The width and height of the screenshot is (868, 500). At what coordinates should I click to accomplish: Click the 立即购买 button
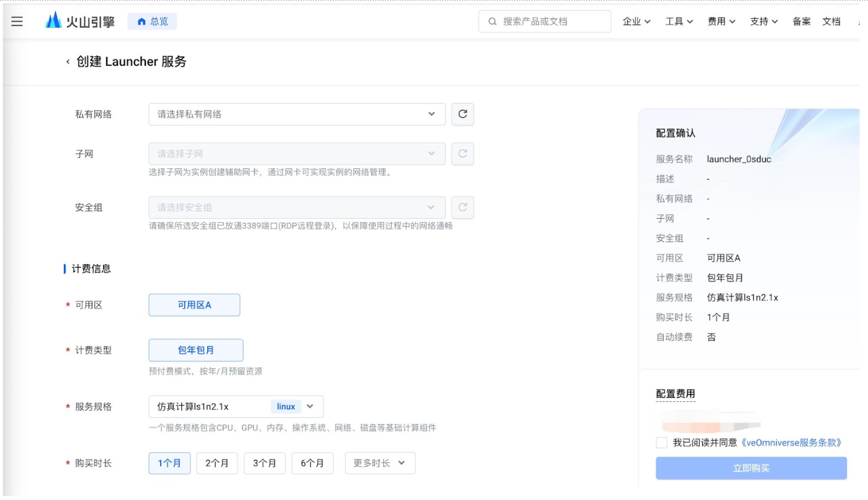click(x=751, y=468)
